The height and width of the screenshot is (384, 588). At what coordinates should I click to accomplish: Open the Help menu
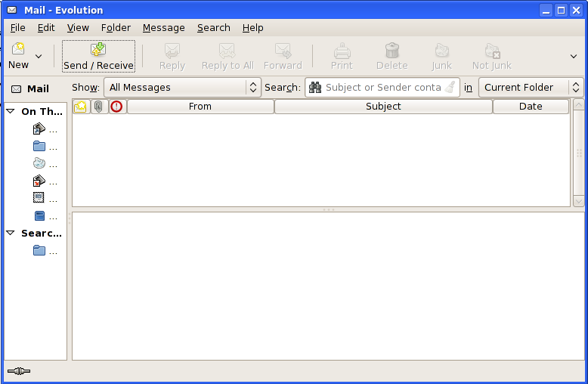tap(252, 28)
